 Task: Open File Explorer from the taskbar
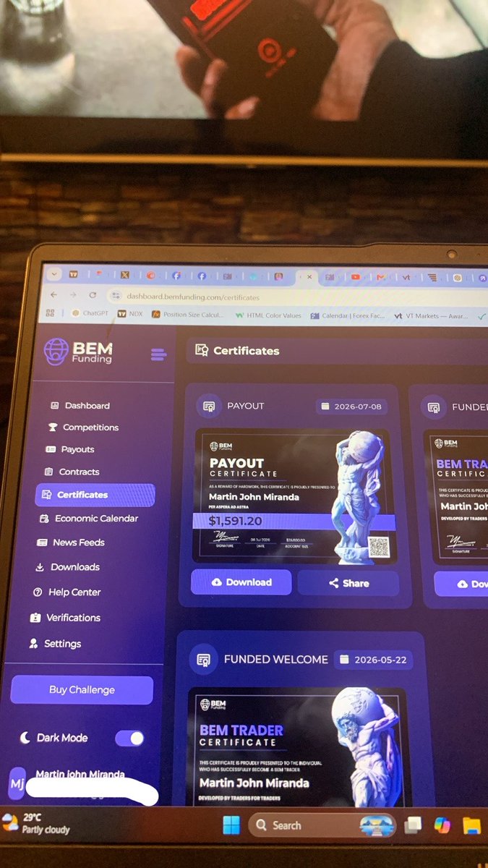tap(471, 825)
